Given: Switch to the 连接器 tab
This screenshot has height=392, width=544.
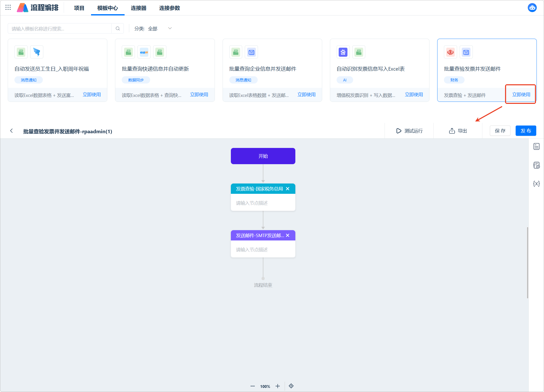Looking at the screenshot, I should pyautogui.click(x=139, y=8).
